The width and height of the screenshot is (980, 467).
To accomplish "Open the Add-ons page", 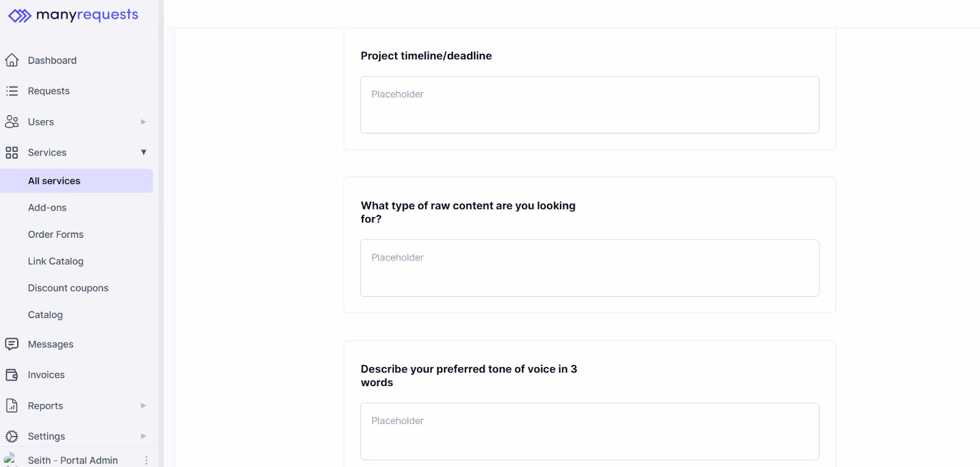I will (x=47, y=208).
